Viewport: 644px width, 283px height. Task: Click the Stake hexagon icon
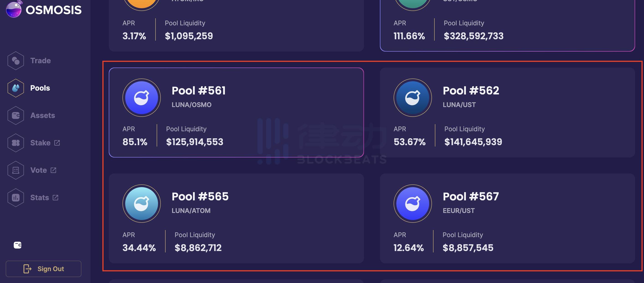pyautogui.click(x=16, y=143)
